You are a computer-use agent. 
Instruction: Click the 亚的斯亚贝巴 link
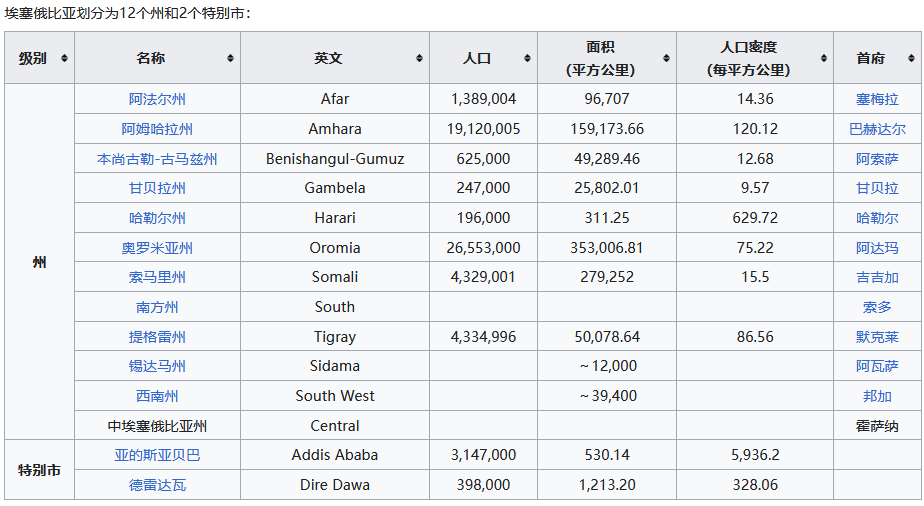pos(157,455)
